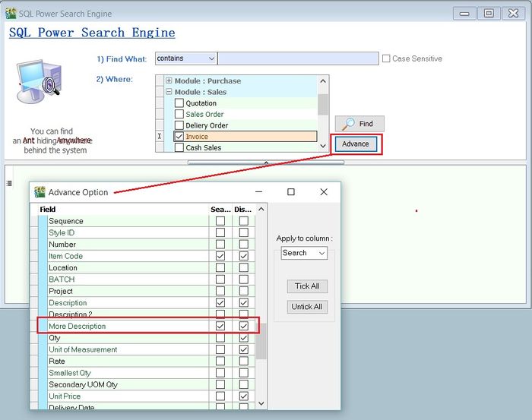Viewport: 532px width, 420px height.
Task: Tick the Quotation checkbox in Sales module
Action: pyautogui.click(x=179, y=103)
